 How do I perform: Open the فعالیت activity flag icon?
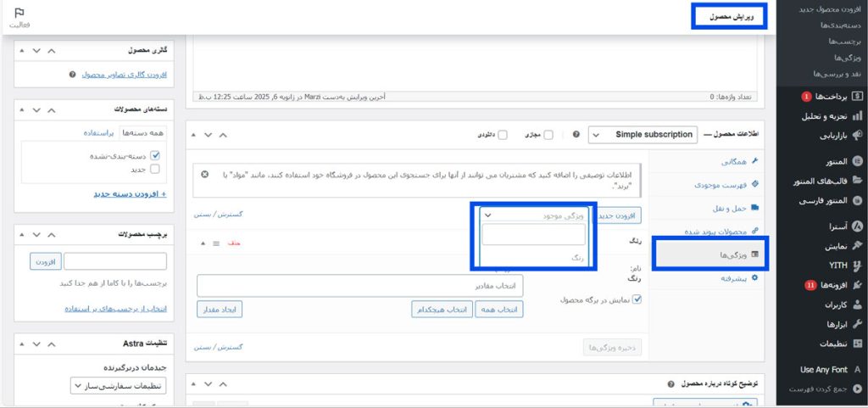point(19,13)
